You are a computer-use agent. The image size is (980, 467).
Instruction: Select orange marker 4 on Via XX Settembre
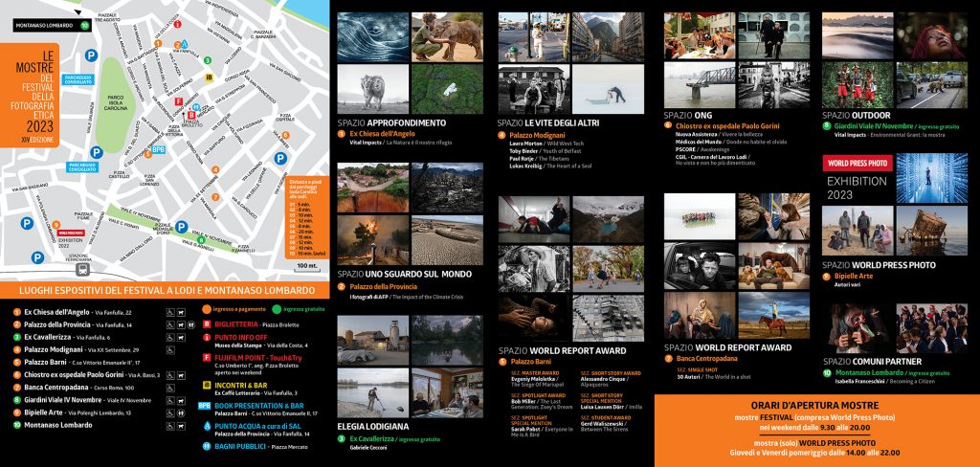(215, 169)
